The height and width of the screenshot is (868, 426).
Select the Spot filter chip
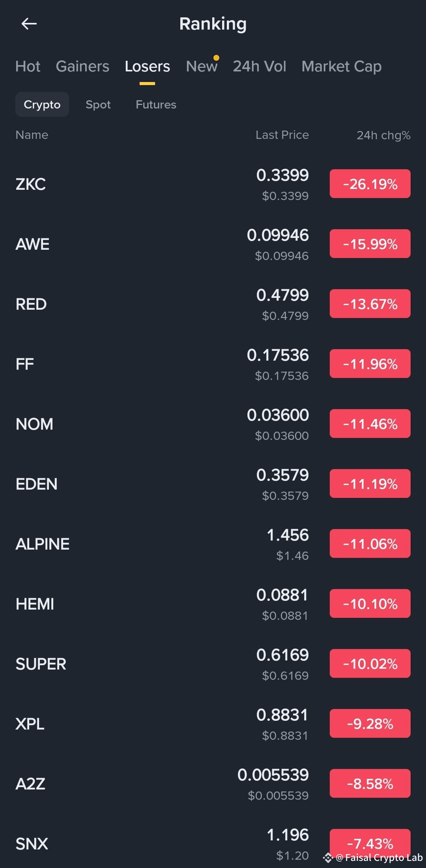coord(98,105)
